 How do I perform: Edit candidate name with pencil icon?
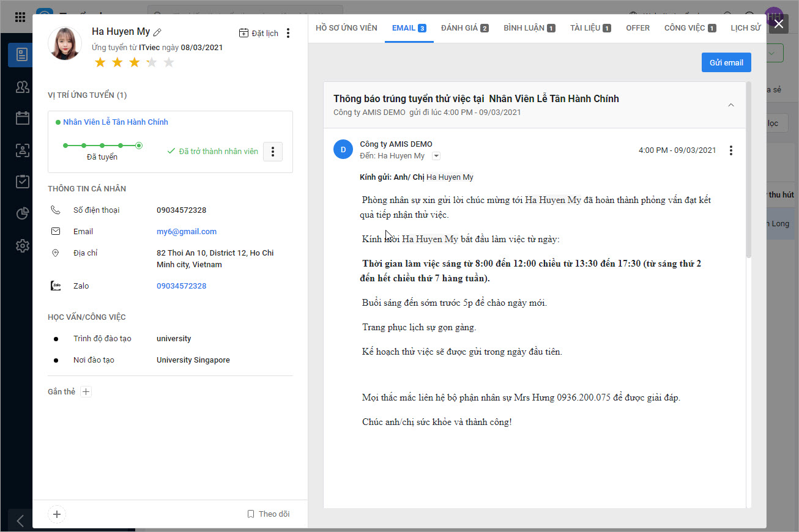[157, 32]
